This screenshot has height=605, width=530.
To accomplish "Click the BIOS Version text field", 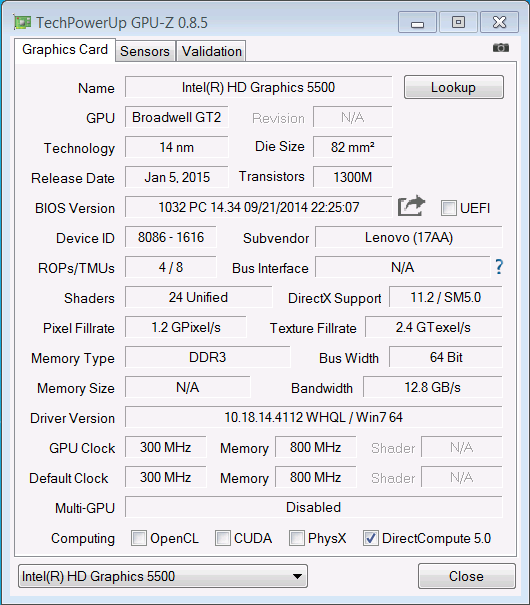I will (258, 207).
